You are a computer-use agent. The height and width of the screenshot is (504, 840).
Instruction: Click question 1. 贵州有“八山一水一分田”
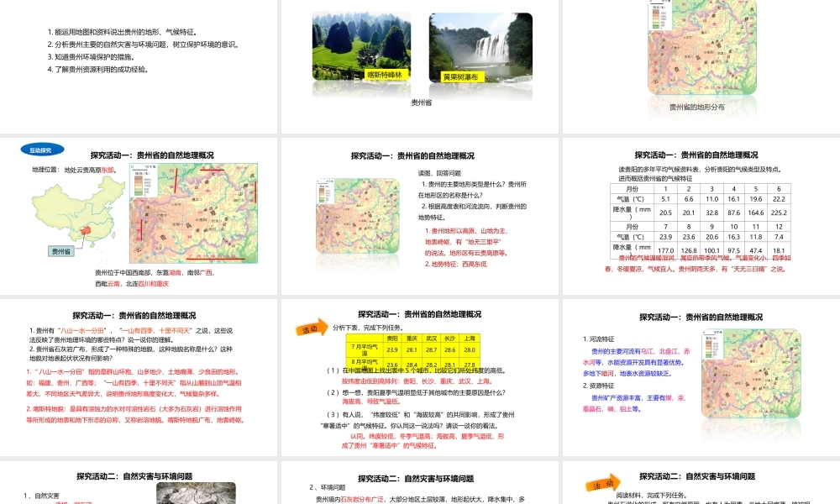coord(131,335)
